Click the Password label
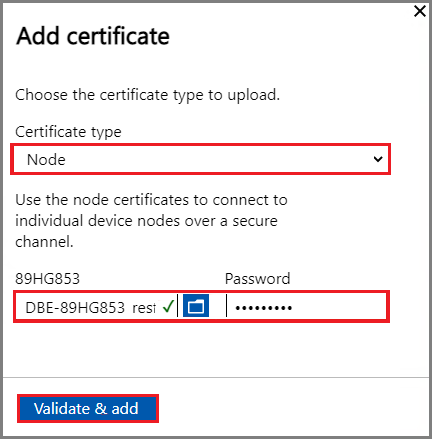This screenshot has height=439, width=432. click(257, 279)
